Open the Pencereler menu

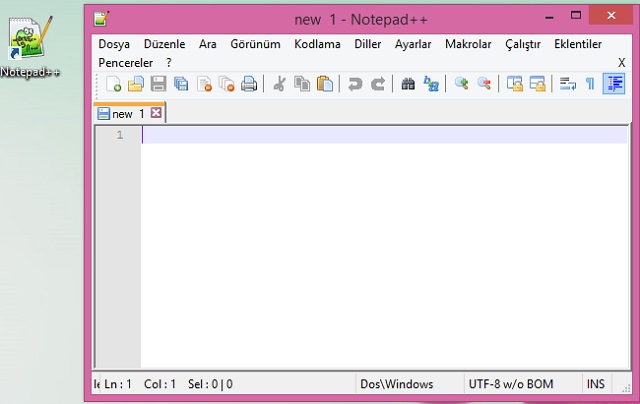(x=125, y=63)
